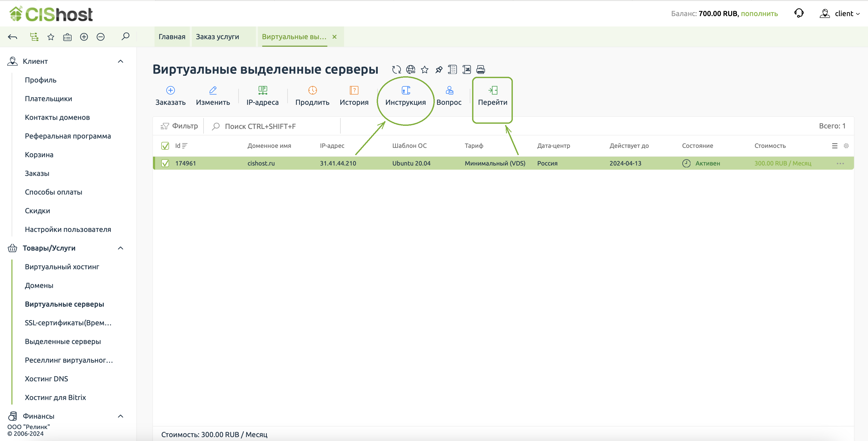Toggle the select-all checkbox in table header

(165, 146)
